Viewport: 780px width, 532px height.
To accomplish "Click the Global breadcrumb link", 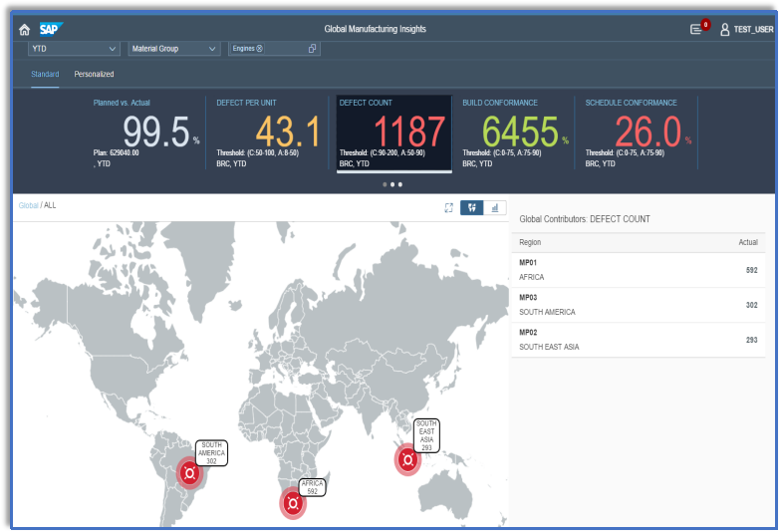I will pyautogui.click(x=28, y=205).
